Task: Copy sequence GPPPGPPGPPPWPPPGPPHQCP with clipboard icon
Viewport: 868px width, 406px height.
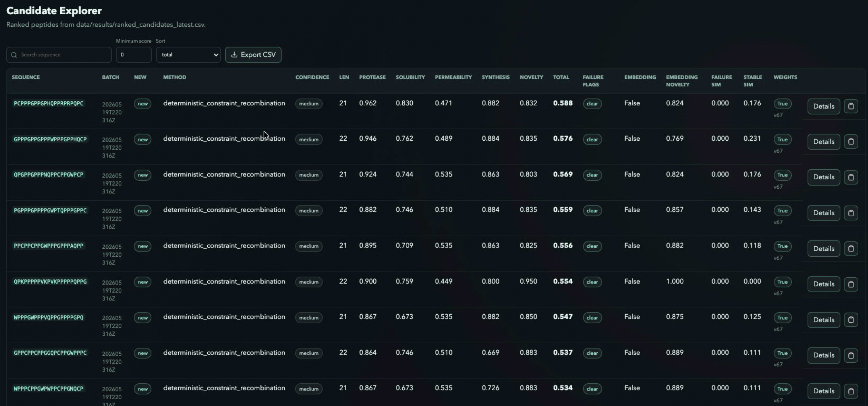Action: point(851,141)
